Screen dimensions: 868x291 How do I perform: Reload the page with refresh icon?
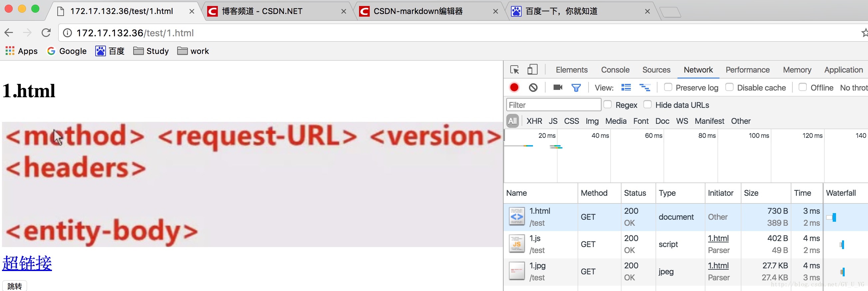(46, 33)
